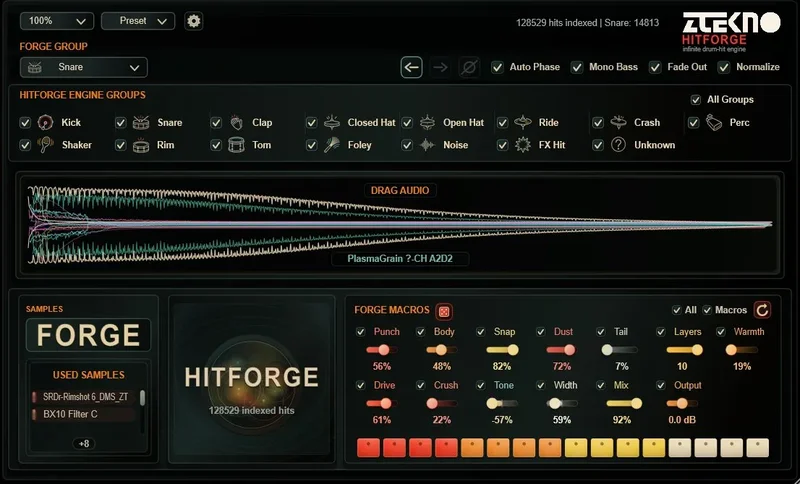Uncheck the All Groups checkbox
The width and height of the screenshot is (800, 484).
pyautogui.click(x=695, y=99)
